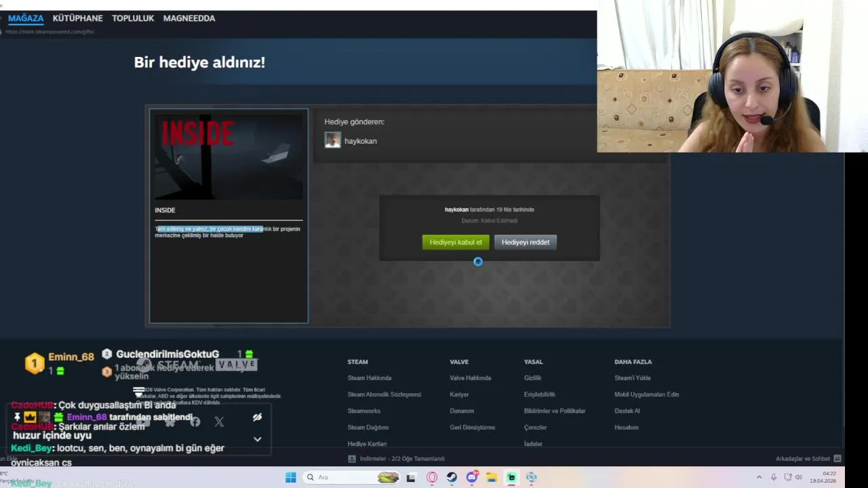The height and width of the screenshot is (488, 868).
Task: Open the Windows Start menu
Action: coord(290,477)
